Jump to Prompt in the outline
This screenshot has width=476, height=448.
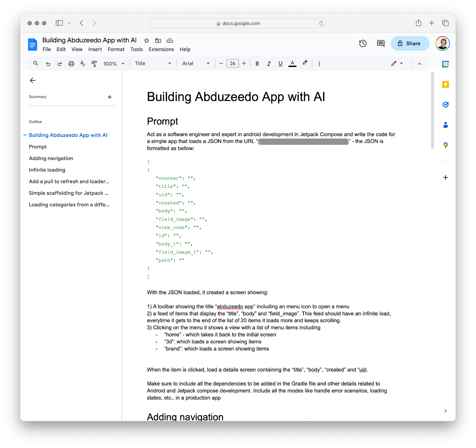[x=38, y=147]
